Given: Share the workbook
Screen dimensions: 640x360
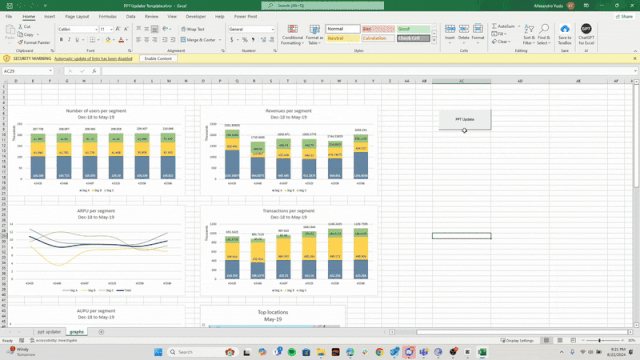Looking at the screenshot, I should 624,17.
